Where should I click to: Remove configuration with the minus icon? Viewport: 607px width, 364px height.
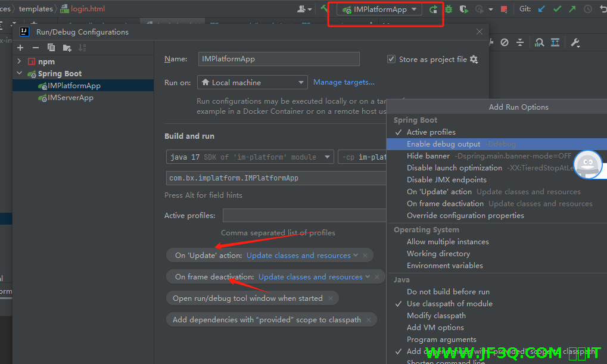click(x=36, y=48)
